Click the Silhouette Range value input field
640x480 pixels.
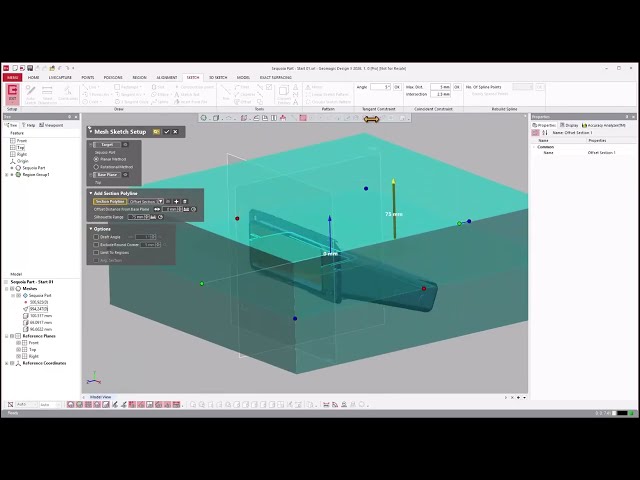136,217
